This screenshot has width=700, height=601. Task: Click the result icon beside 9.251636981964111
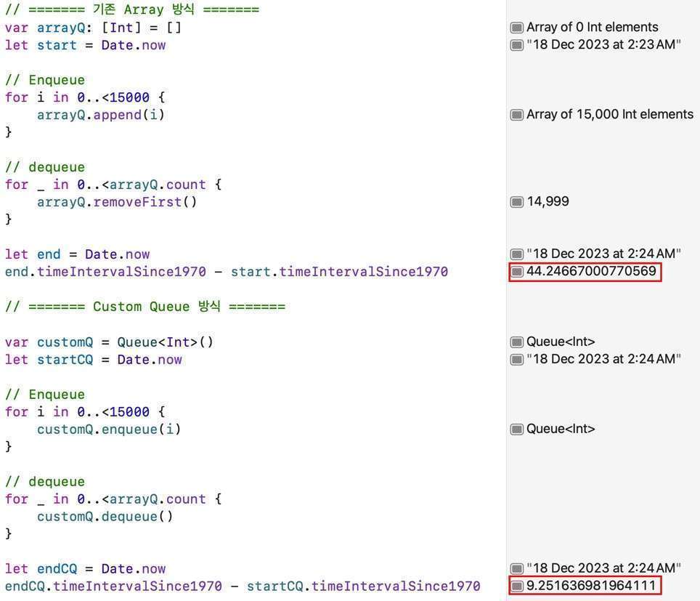click(517, 586)
